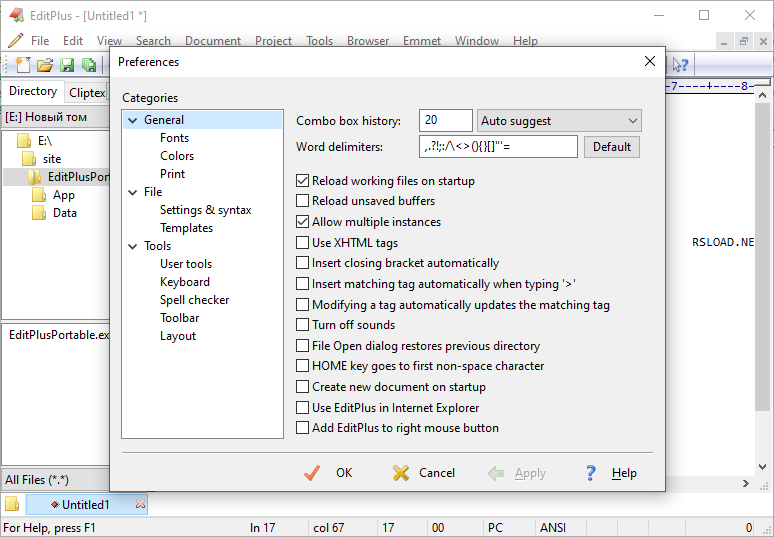The width and height of the screenshot is (774, 537).
Task: Click the Save toolbar icon
Action: point(67,65)
